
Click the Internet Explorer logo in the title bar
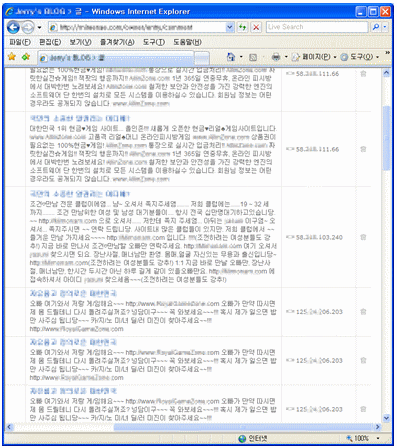click(9, 12)
